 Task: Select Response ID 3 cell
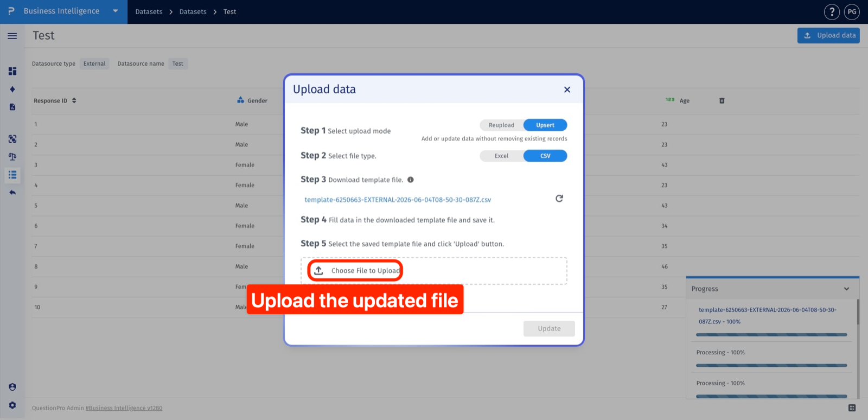[x=36, y=165]
